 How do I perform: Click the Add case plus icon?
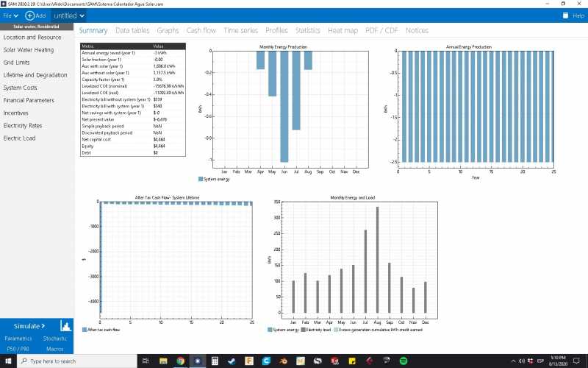tap(29, 15)
